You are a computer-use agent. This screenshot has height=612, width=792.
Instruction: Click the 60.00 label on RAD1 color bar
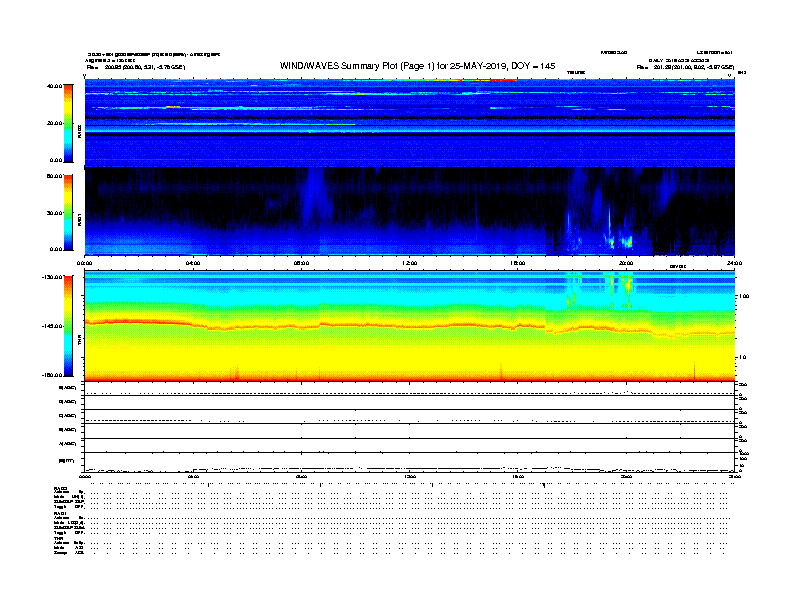(54, 176)
